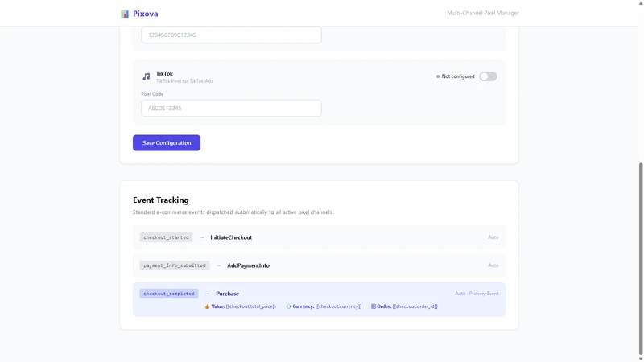Click the Pixova bar chart logo icon
This screenshot has height=362, width=644.
[125, 14]
